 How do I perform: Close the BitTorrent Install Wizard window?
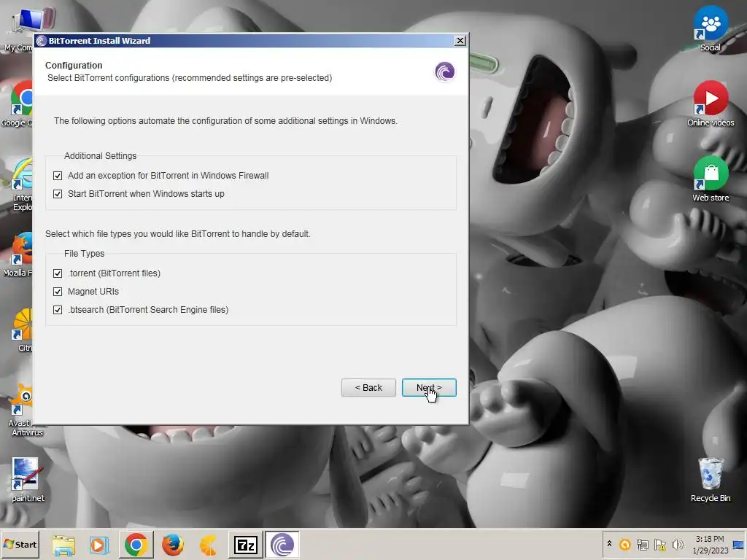pyautogui.click(x=460, y=41)
